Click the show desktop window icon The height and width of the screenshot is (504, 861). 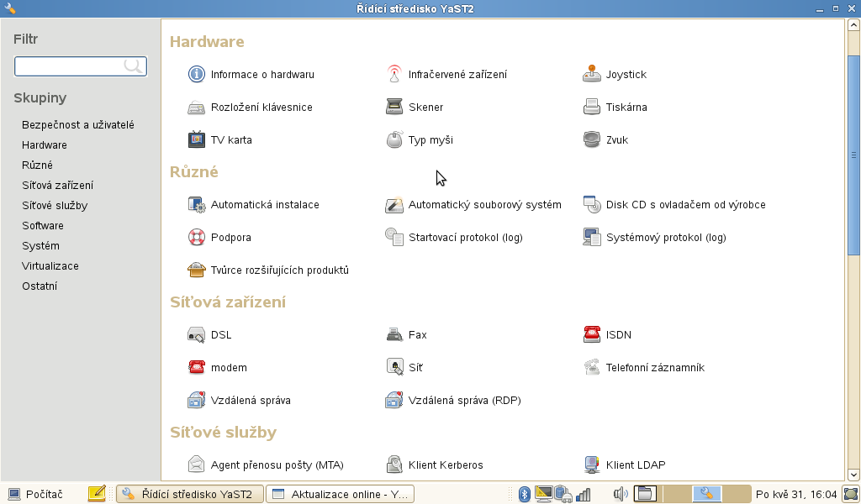tap(645, 494)
